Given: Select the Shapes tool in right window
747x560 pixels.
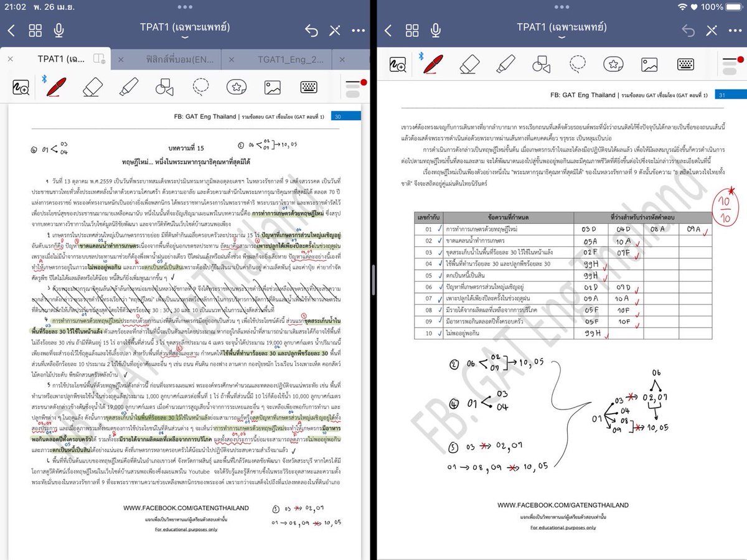Looking at the screenshot, I should coord(541,64).
